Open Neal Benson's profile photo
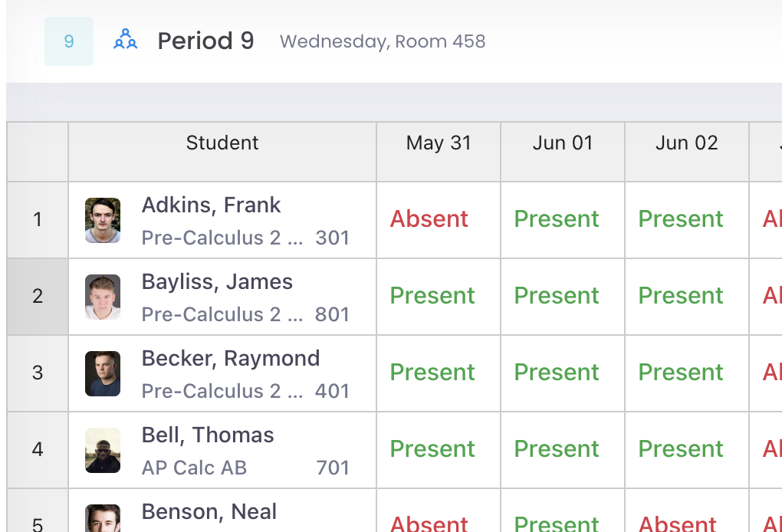The width and height of the screenshot is (782, 532). tap(103, 518)
